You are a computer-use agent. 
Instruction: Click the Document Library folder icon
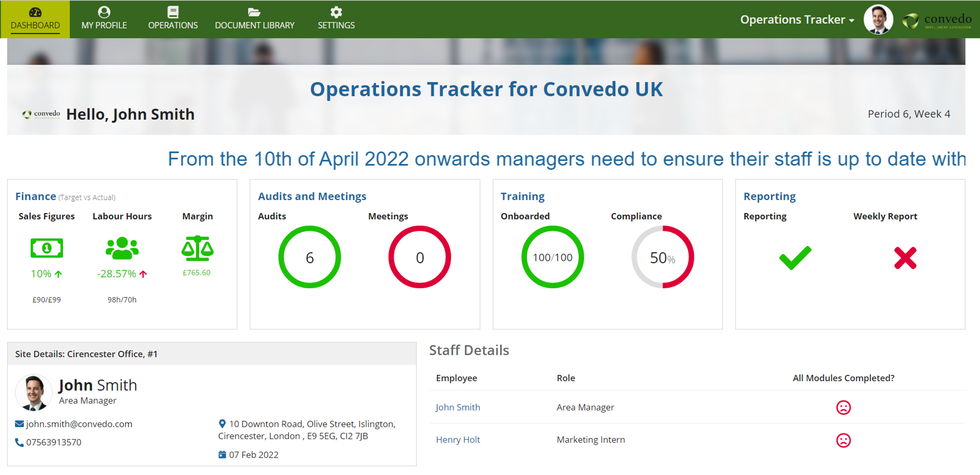[x=254, y=12]
